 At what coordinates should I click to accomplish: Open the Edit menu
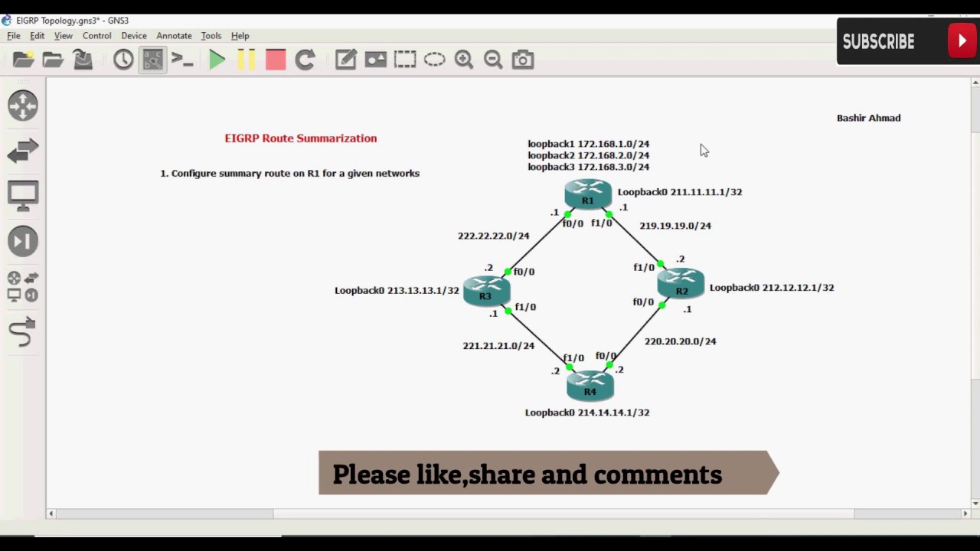(37, 36)
